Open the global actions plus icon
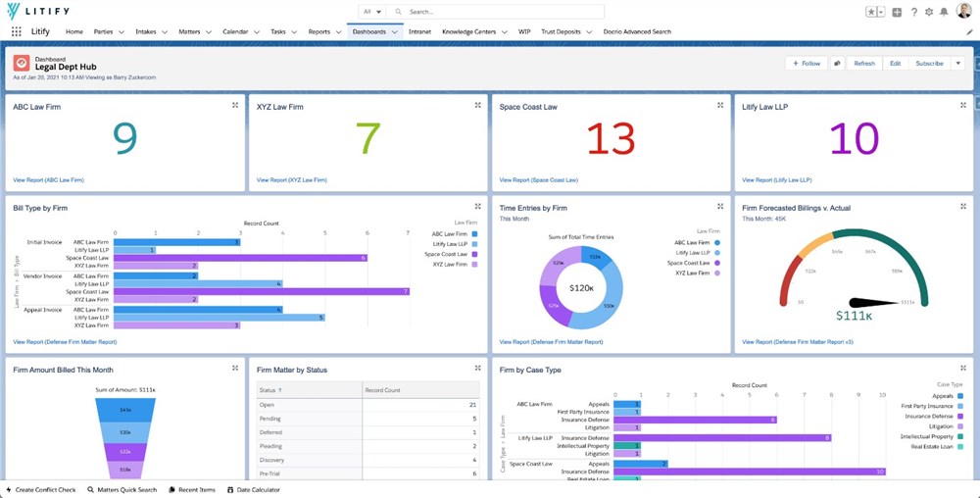980x498 pixels. 897,12
